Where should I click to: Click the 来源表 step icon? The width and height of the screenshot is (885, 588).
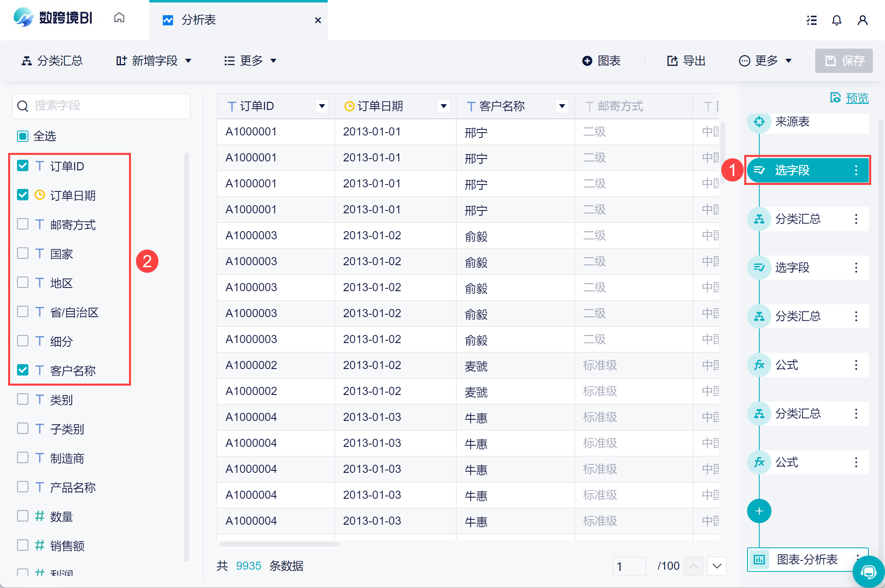(759, 122)
